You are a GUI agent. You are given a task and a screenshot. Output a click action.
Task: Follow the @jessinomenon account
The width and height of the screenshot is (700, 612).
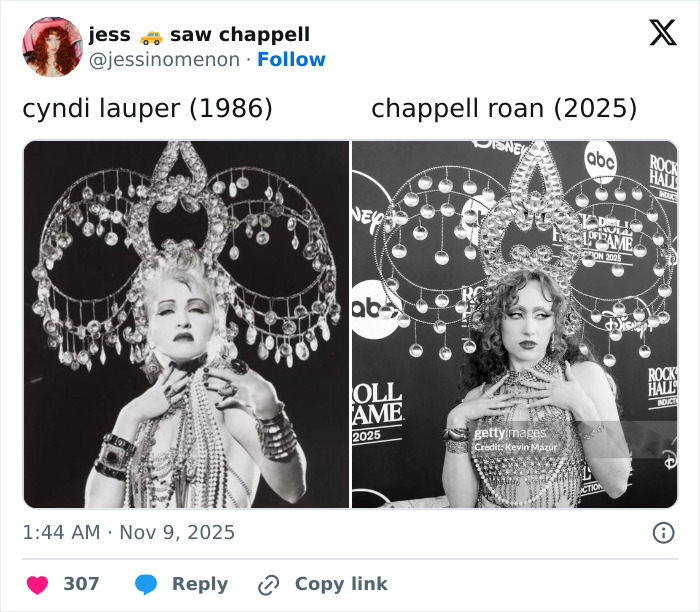tap(291, 60)
